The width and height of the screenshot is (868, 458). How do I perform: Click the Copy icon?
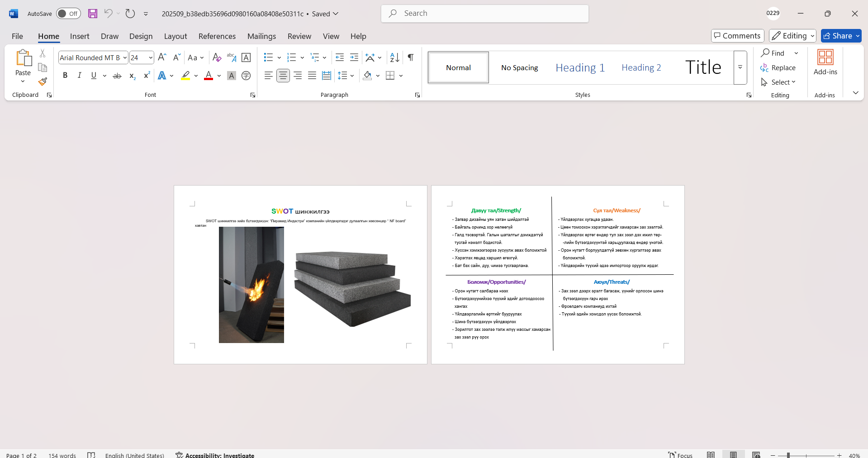pos(43,67)
